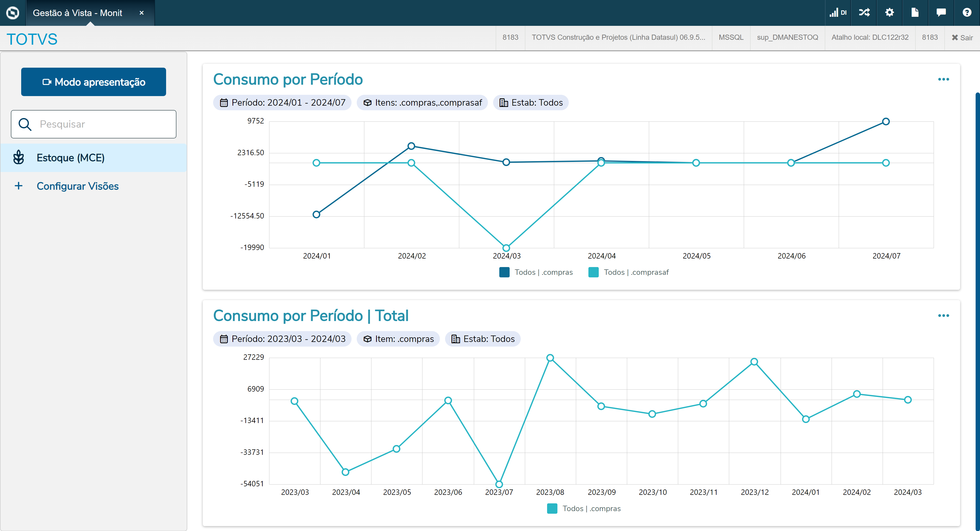
Task: Click Modo apresentação button
Action: (94, 82)
